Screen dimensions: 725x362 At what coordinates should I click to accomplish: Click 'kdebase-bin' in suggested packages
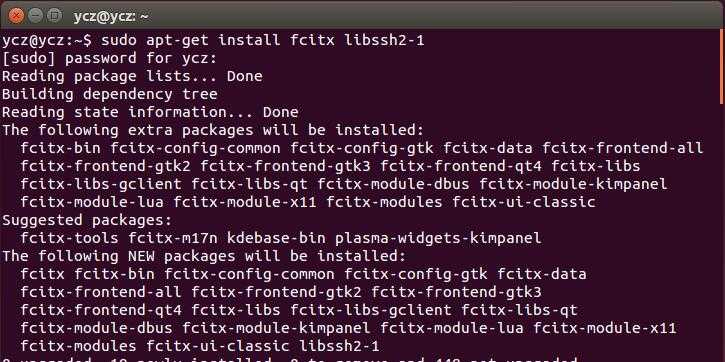coord(281,239)
